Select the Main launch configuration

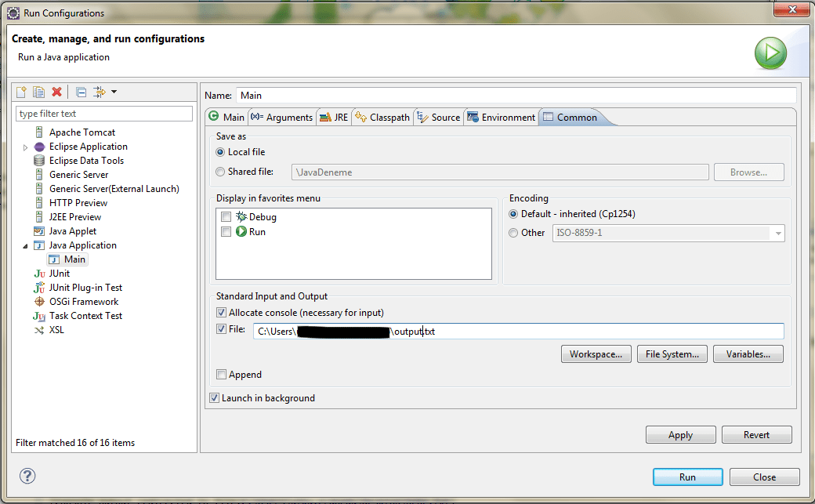coord(67,259)
